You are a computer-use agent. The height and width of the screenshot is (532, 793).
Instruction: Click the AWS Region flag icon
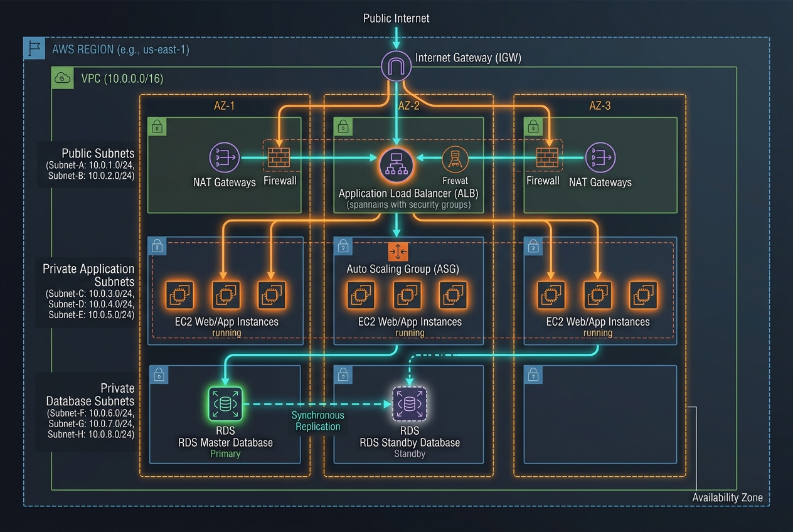coord(34,49)
